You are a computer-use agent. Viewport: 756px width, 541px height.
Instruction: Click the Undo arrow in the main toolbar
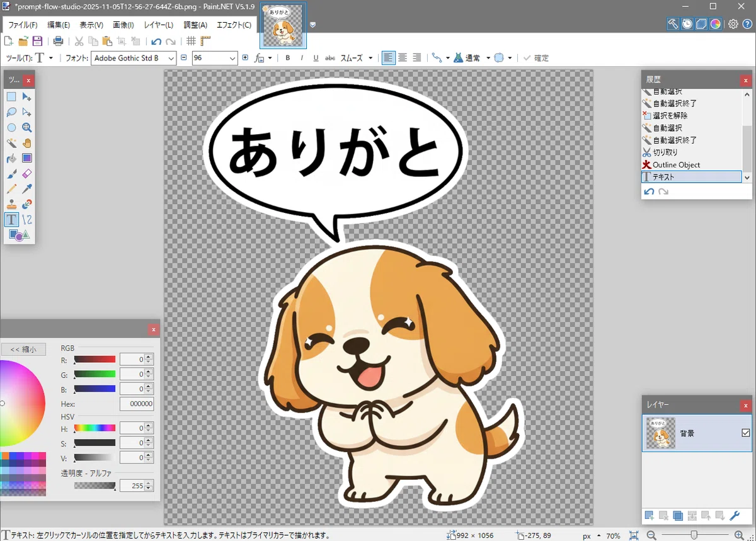point(156,42)
